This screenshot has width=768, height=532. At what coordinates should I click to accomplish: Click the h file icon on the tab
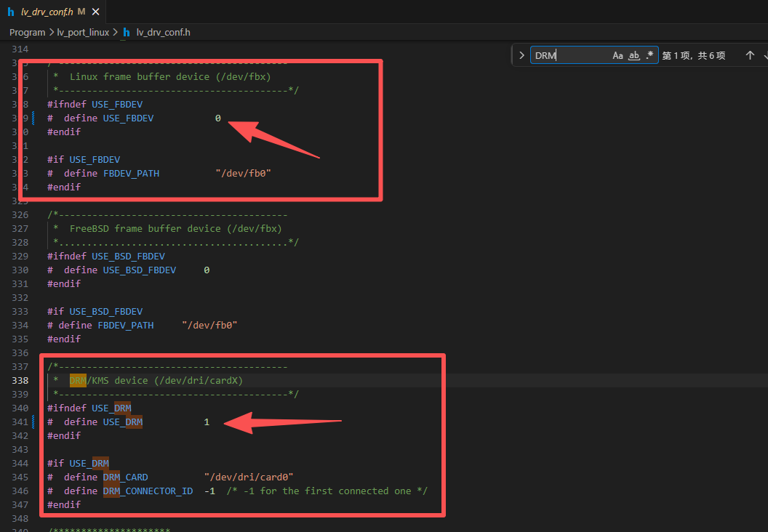pyautogui.click(x=11, y=11)
